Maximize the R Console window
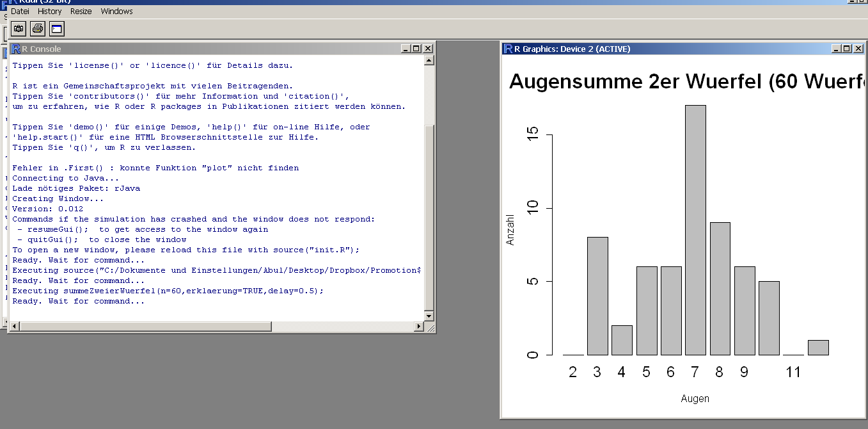The height and width of the screenshot is (429, 868). (x=416, y=49)
